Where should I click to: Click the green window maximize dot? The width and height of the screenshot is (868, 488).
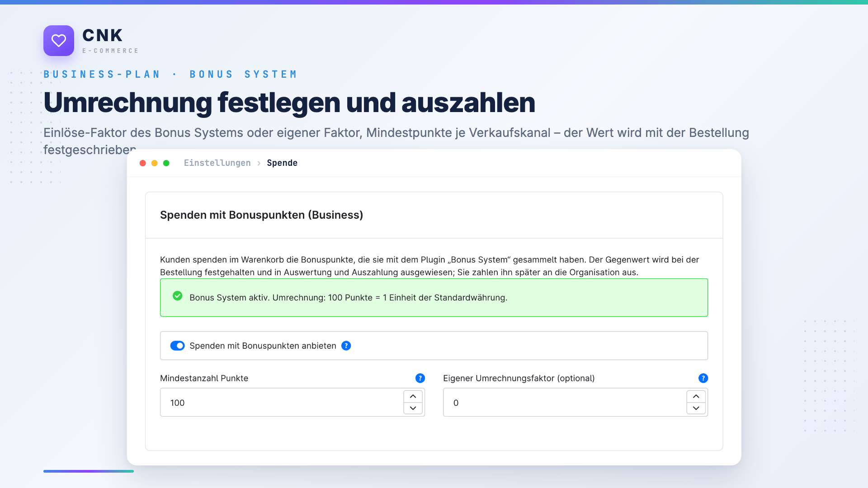166,163
